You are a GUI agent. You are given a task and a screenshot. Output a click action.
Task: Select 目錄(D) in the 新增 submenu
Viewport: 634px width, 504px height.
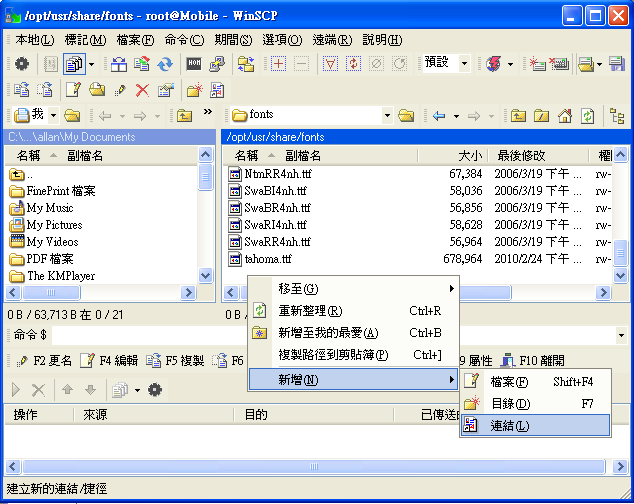point(536,403)
